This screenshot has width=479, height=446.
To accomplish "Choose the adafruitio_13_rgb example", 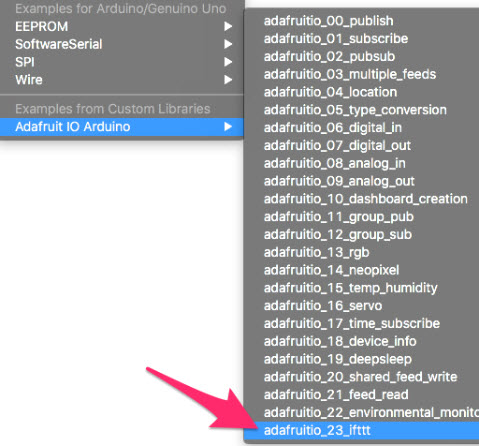I will point(361,252).
